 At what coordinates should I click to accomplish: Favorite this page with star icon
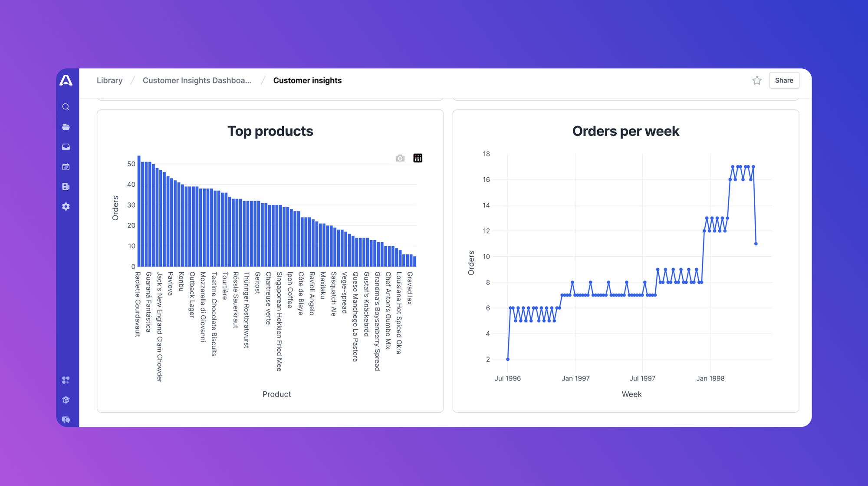tap(757, 80)
